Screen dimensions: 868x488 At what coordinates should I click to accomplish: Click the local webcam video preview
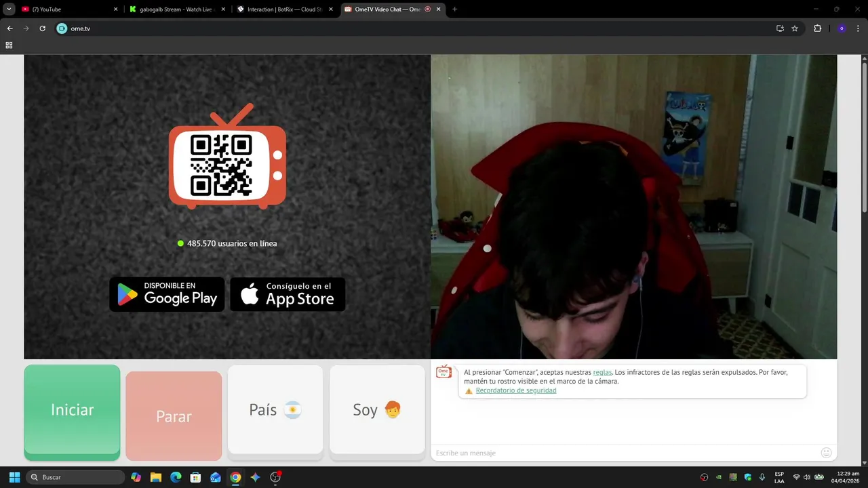click(x=634, y=207)
